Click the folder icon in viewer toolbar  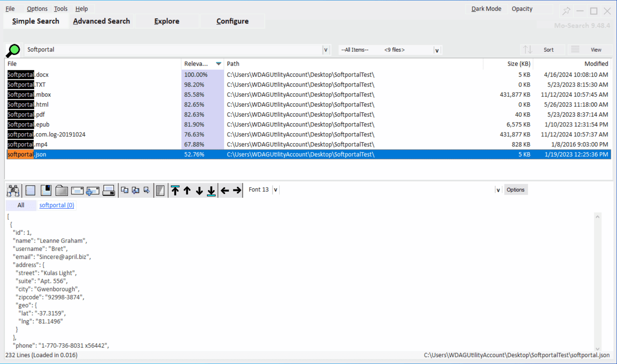tap(62, 190)
